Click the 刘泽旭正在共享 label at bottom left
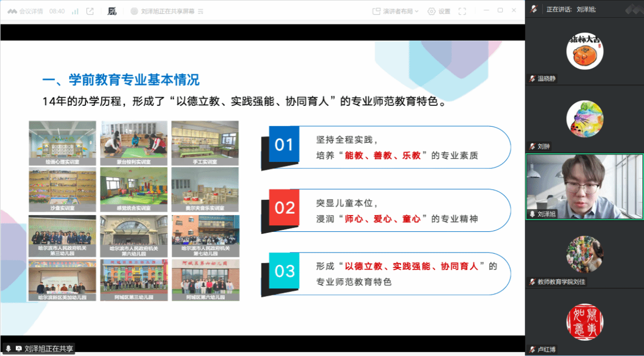 (48, 349)
